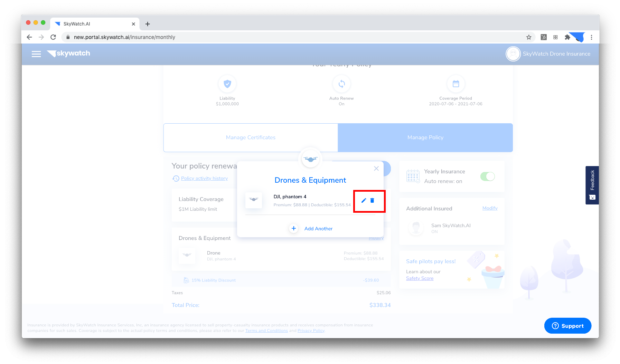Screen dimensions: 620x364
Task: Open the Safety Score link
Action: (420, 278)
